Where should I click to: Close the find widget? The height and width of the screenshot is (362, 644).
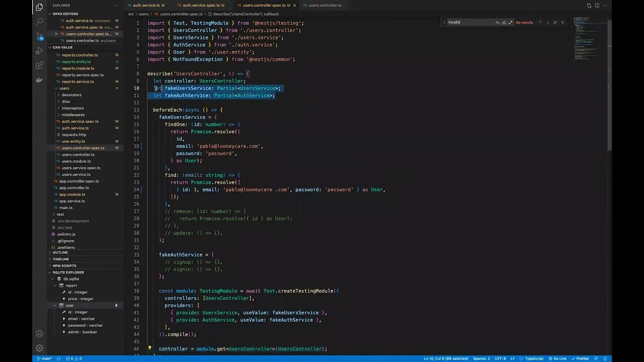tap(562, 22)
